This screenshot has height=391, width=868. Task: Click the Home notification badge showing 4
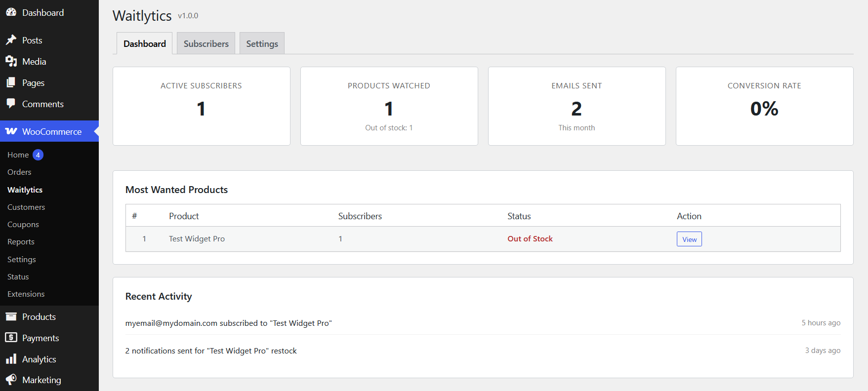pos(38,155)
